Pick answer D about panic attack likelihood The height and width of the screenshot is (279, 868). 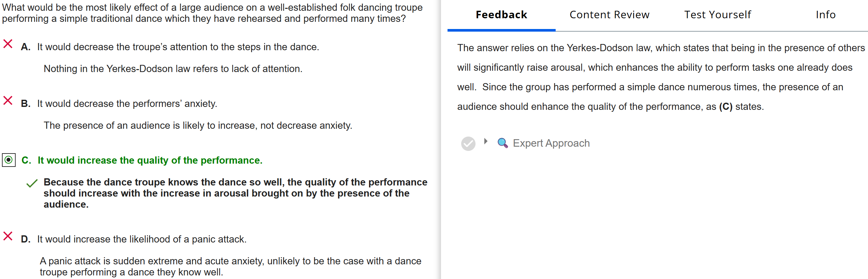pyautogui.click(x=142, y=239)
